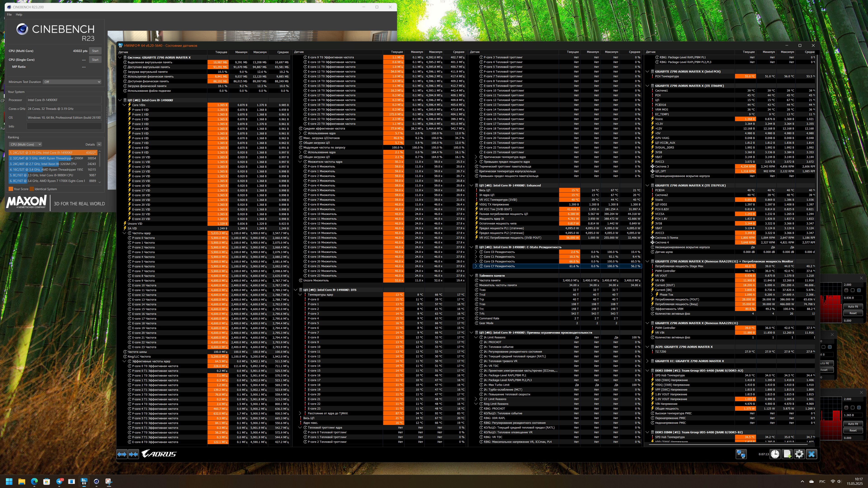The image size is (868, 488).
Task: Click the collapse columns inward-arrows icon
Action: [x=133, y=454]
